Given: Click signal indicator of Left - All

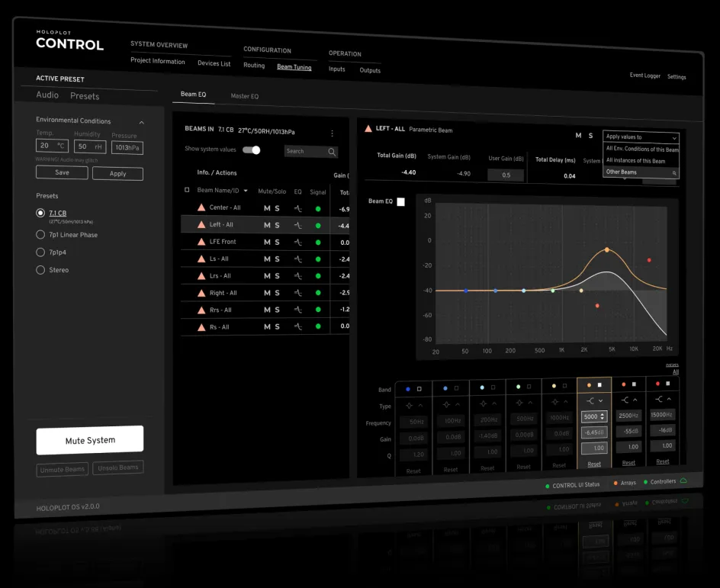Looking at the screenshot, I should [318, 226].
